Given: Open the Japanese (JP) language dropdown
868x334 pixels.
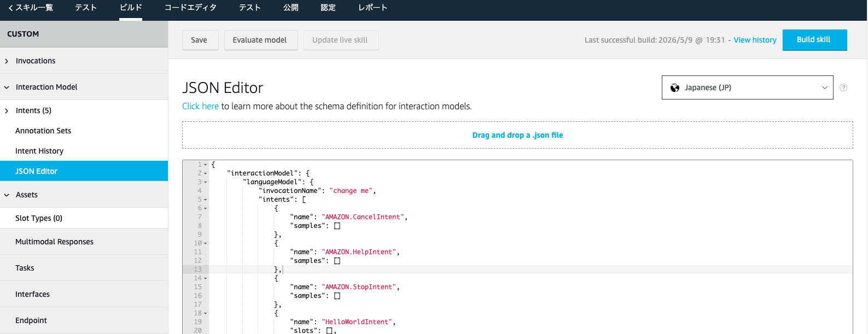Looking at the screenshot, I should pos(747,87).
